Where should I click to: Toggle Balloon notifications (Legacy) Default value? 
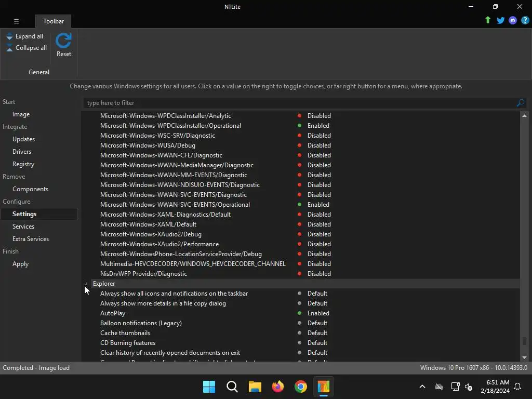tap(317, 323)
